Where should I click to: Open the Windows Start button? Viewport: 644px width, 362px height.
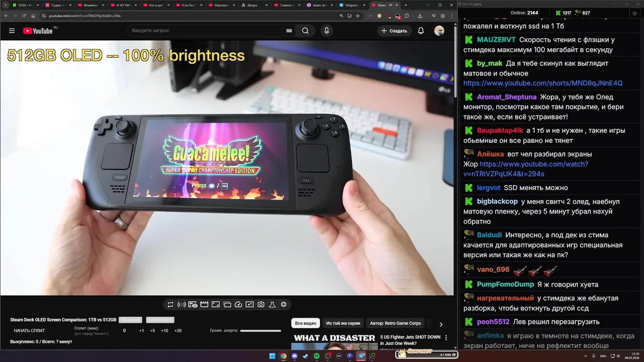[272, 356]
